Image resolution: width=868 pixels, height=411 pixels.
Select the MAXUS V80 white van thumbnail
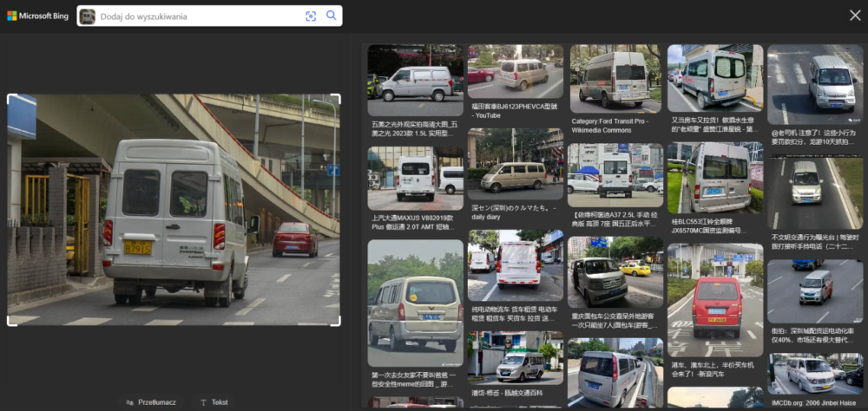[x=415, y=176]
